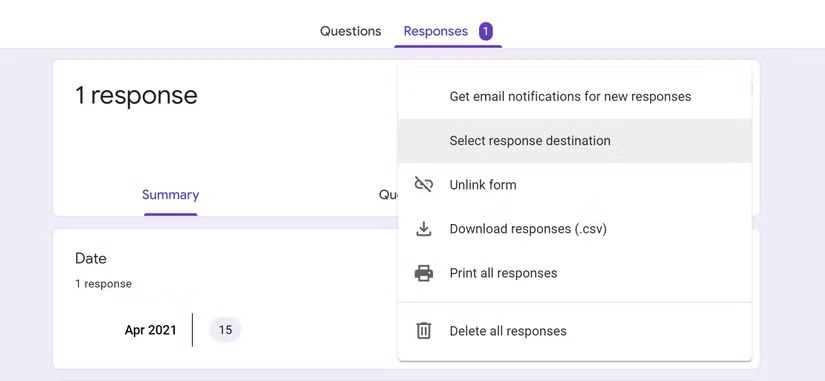
Task: Click the printer icon in menu
Action: tap(424, 273)
